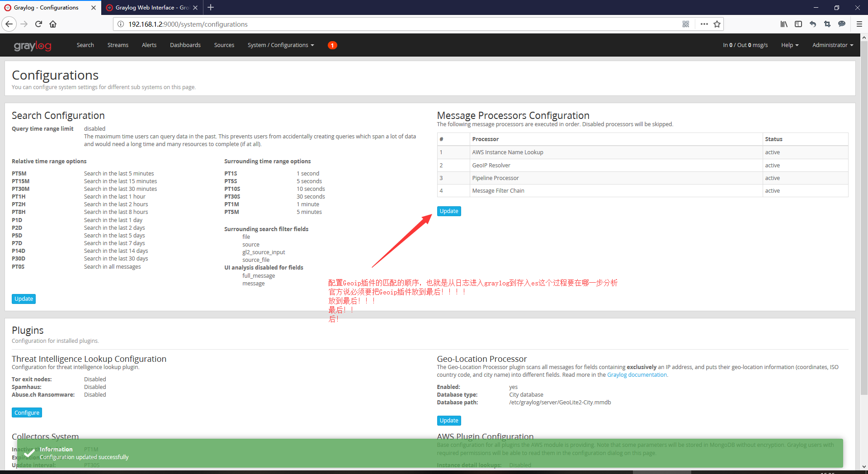The height and width of the screenshot is (474, 868).
Task: Expand the System / Configurations dropdown
Action: 281,45
